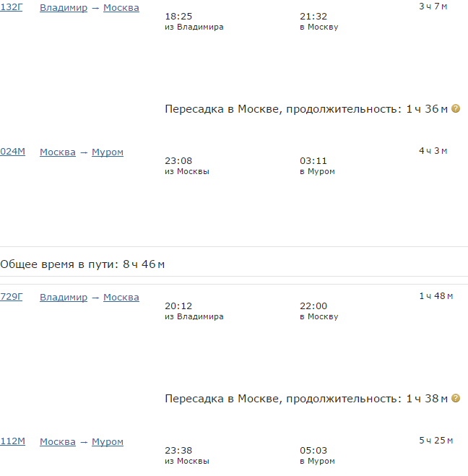Click the 18:25 departure time from Владимир

pos(178,16)
